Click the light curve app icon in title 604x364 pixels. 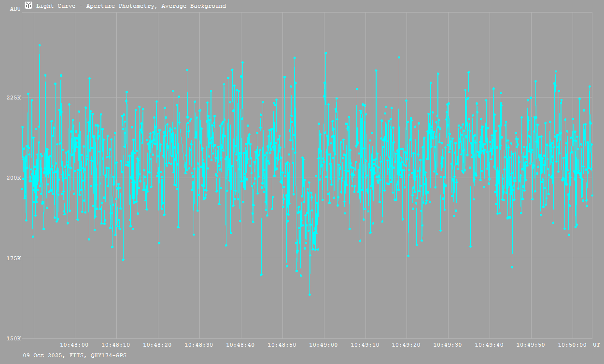click(28, 6)
